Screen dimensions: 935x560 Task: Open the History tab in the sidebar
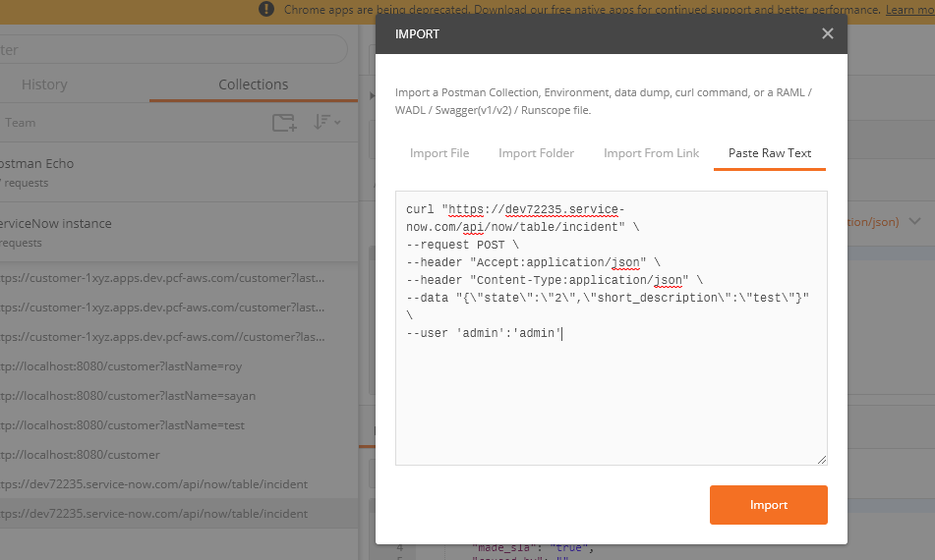pos(44,84)
